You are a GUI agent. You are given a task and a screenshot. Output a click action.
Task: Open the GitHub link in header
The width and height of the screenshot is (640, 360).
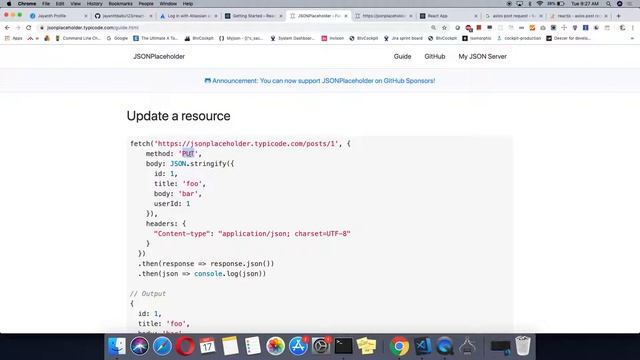tap(434, 56)
